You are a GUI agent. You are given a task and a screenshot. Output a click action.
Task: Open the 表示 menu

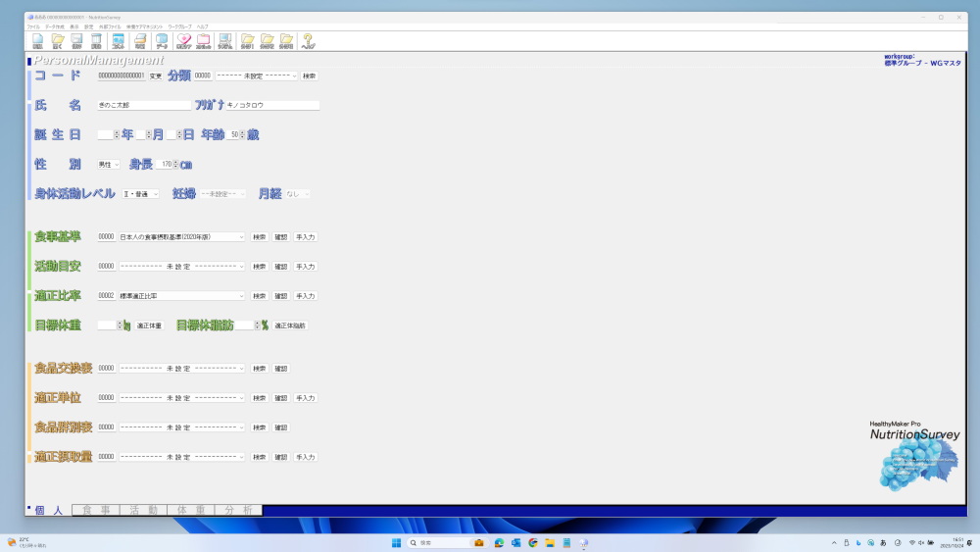[74, 26]
